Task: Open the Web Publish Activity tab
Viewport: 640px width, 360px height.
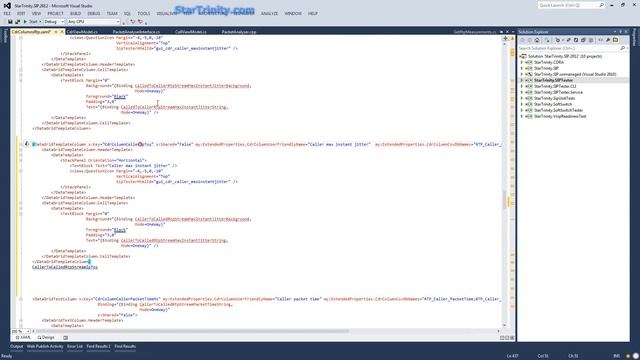Action: pos(45,347)
